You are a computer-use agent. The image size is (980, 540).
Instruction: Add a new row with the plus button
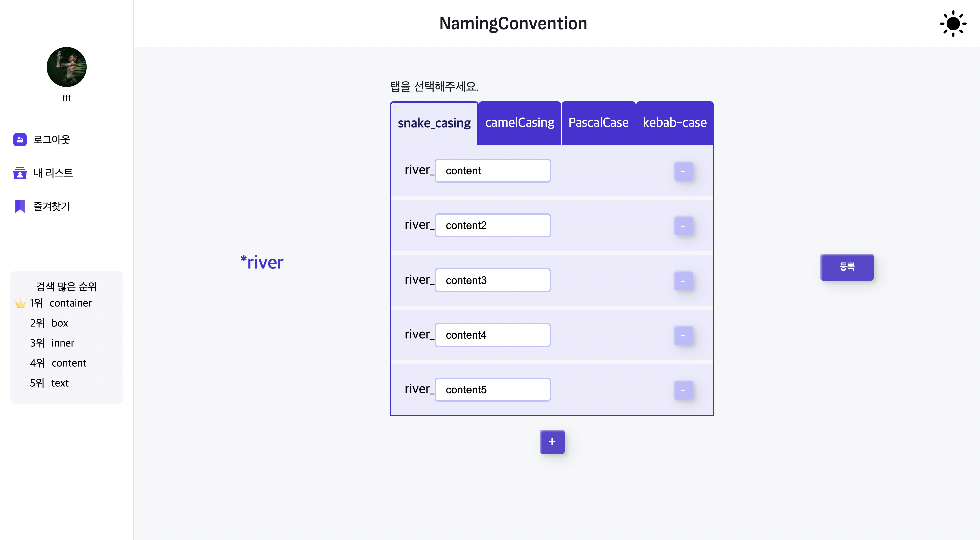click(552, 441)
